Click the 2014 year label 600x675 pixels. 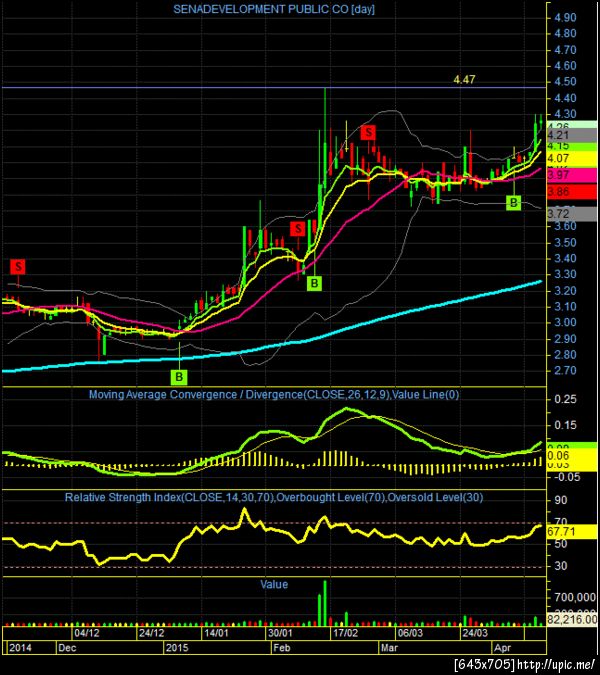coord(20,647)
